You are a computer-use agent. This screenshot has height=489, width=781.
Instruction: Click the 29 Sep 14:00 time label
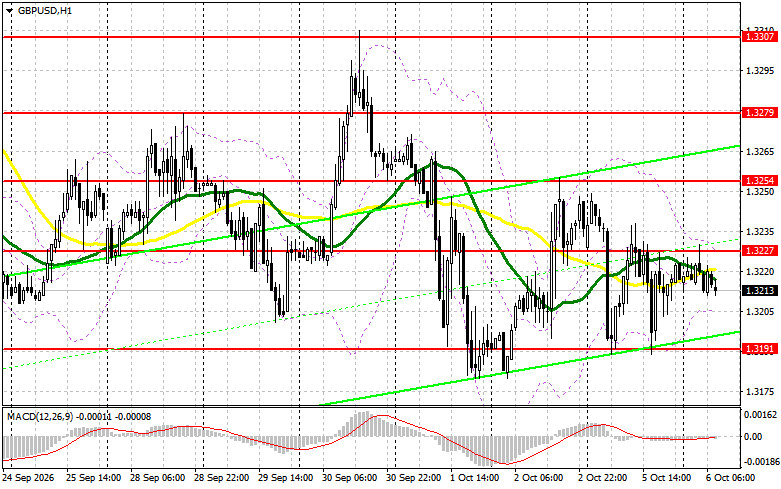tap(286, 478)
